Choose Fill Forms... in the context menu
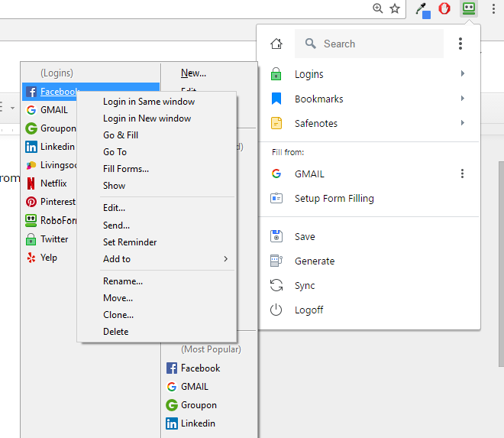The width and height of the screenshot is (504, 438). (126, 169)
